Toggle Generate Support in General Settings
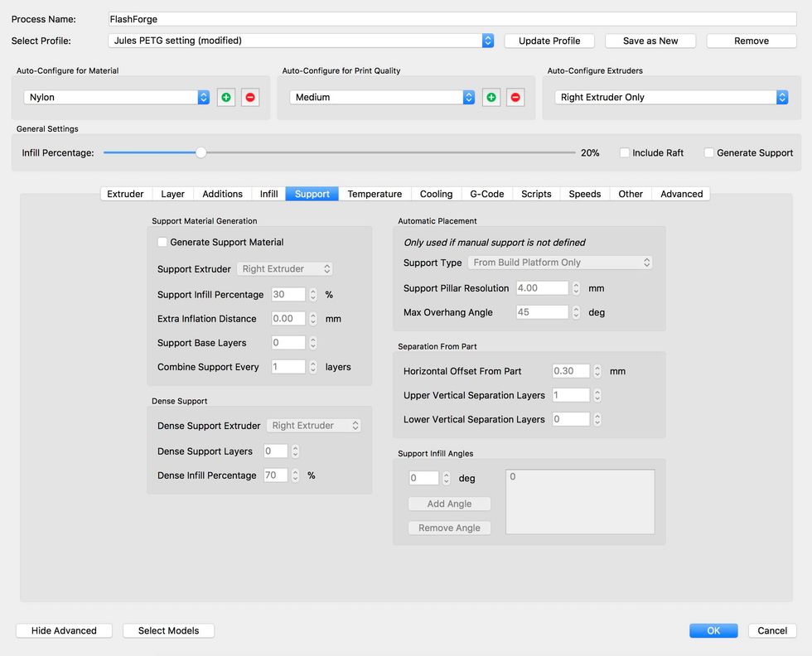The image size is (812, 656). tap(709, 153)
